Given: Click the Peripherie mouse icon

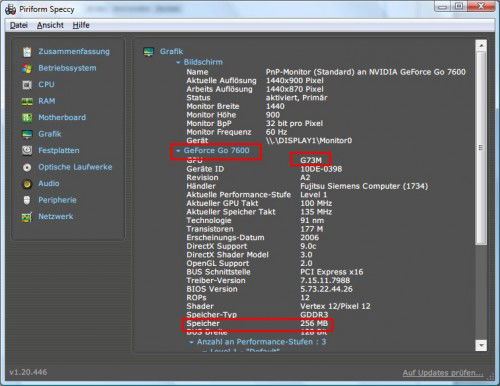Looking at the screenshot, I should (x=27, y=200).
